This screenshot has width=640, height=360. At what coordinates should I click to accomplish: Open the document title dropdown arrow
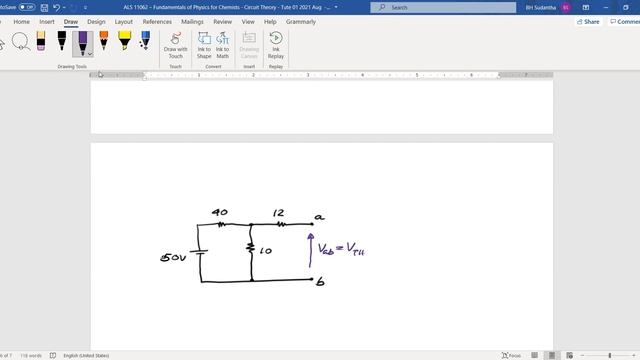(x=336, y=7)
